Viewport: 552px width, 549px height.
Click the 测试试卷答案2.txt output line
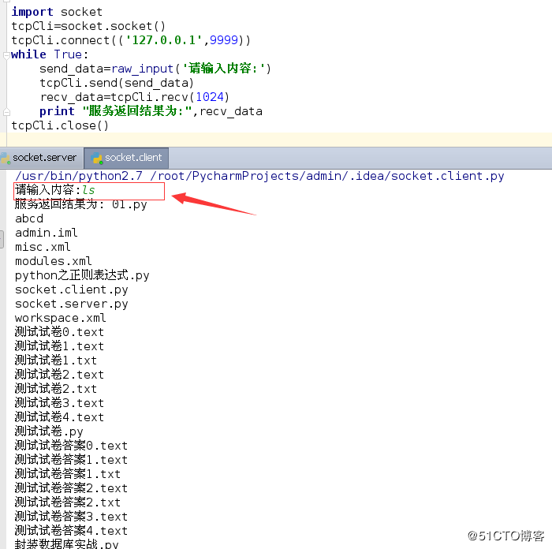pos(68,503)
